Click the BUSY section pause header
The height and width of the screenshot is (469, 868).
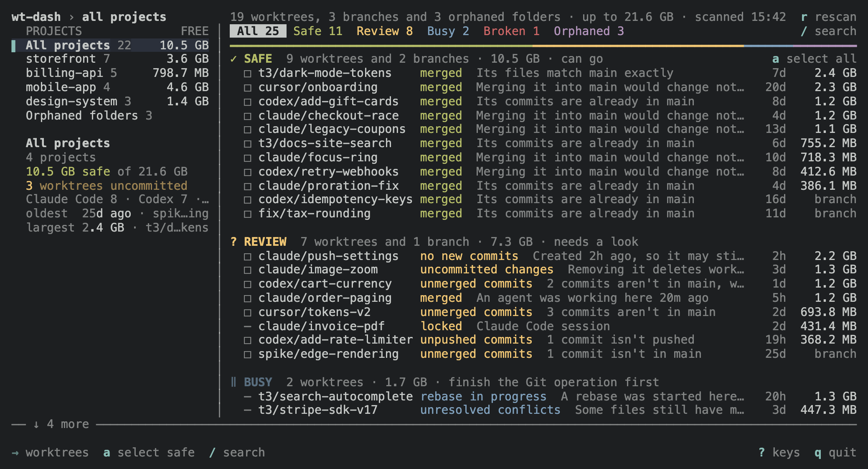pos(251,382)
